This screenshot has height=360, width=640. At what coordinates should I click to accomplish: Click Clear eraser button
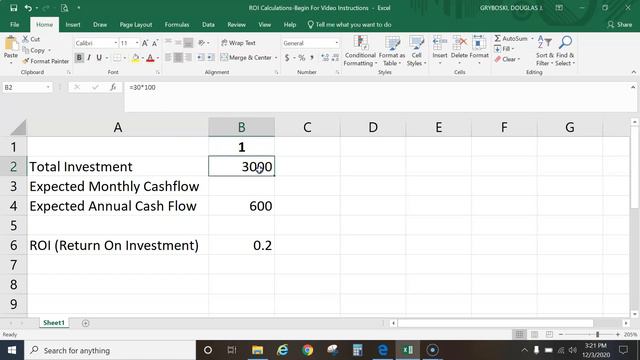click(x=507, y=60)
